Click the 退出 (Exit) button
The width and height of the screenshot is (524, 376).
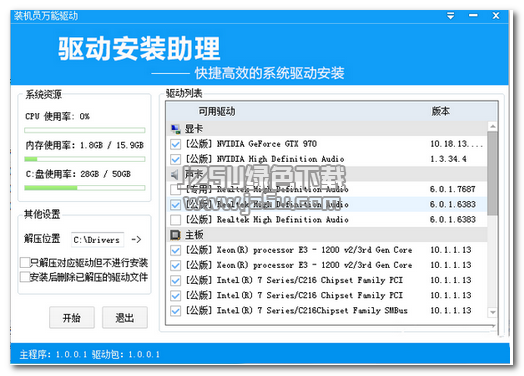click(x=125, y=318)
